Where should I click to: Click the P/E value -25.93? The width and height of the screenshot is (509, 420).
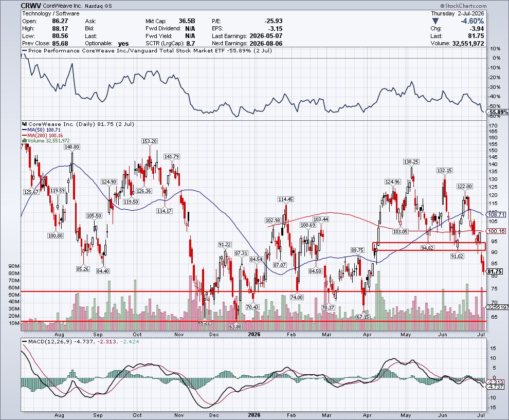pos(274,21)
